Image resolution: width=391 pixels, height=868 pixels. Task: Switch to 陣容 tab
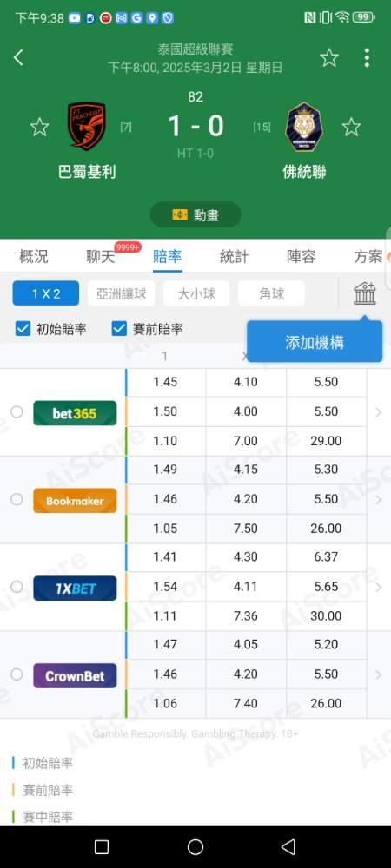click(x=302, y=256)
